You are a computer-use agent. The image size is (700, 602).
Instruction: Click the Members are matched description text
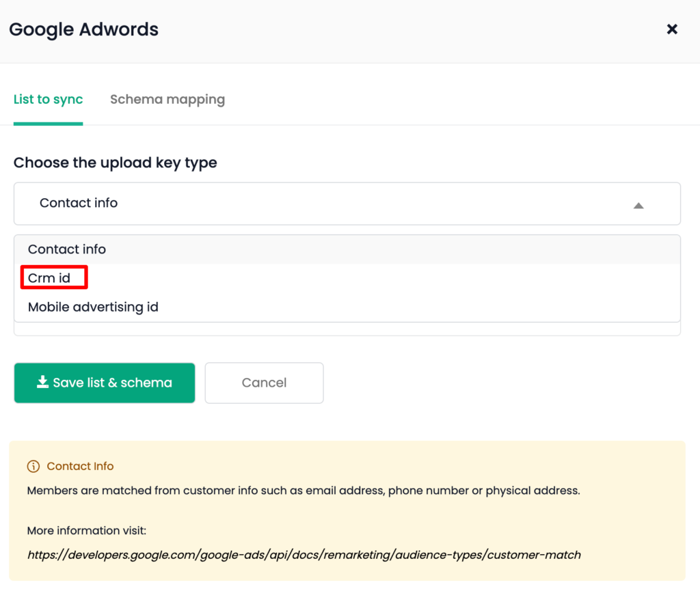304,491
